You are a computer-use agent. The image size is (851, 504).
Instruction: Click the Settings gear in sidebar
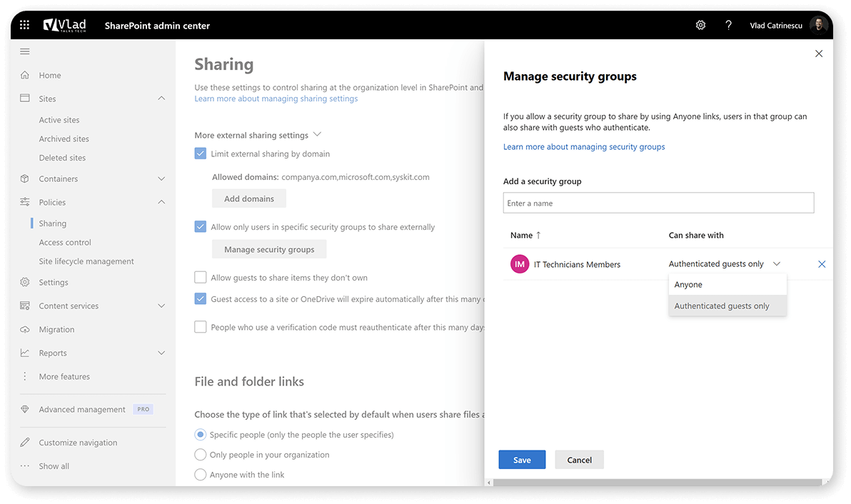point(24,282)
